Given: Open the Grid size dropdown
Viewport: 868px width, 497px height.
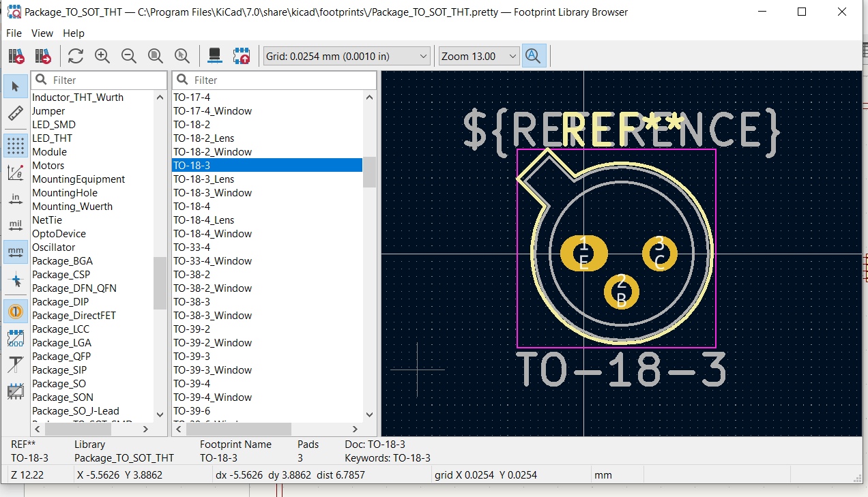Looking at the screenshot, I should click(347, 56).
